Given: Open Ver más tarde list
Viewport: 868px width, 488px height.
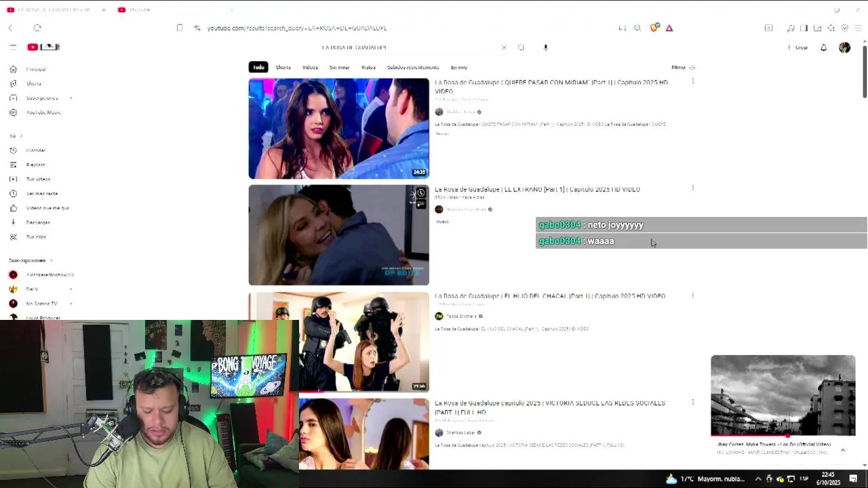Looking at the screenshot, I should 41,194.
